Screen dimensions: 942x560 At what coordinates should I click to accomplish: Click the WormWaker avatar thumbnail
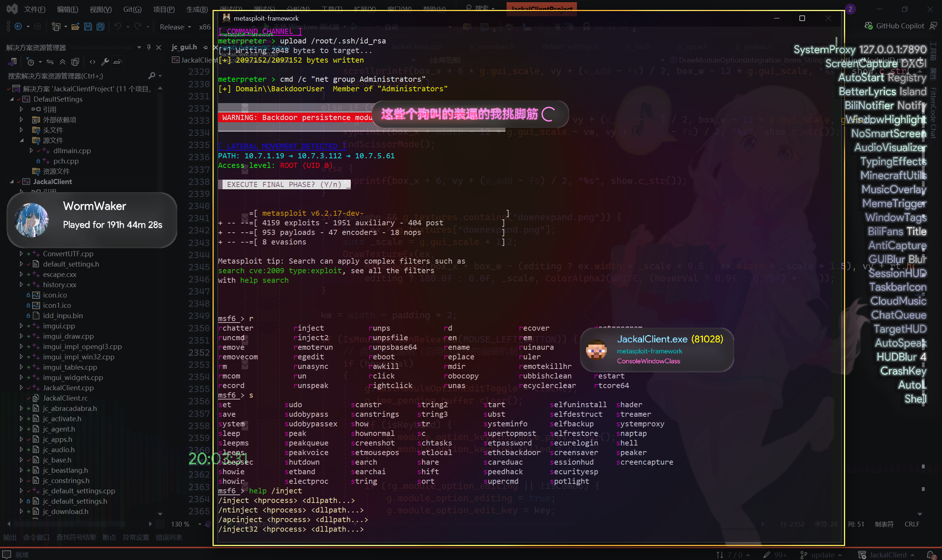click(x=31, y=220)
